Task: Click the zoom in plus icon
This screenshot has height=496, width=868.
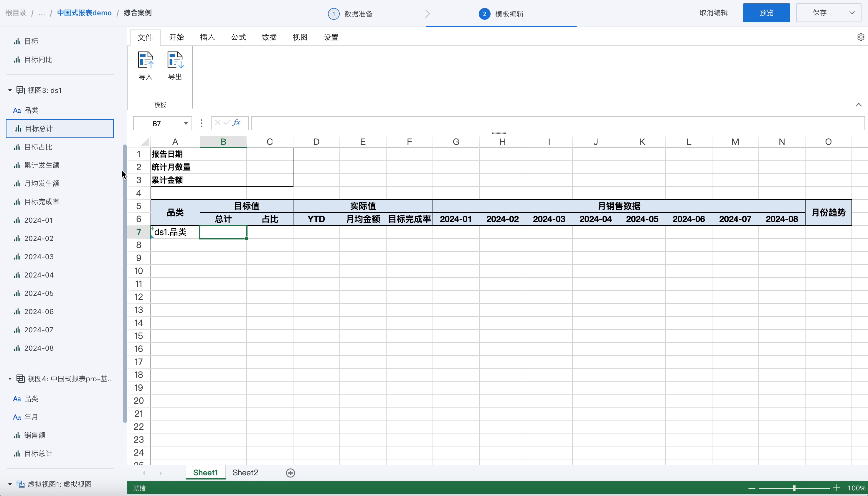Action: [837, 488]
